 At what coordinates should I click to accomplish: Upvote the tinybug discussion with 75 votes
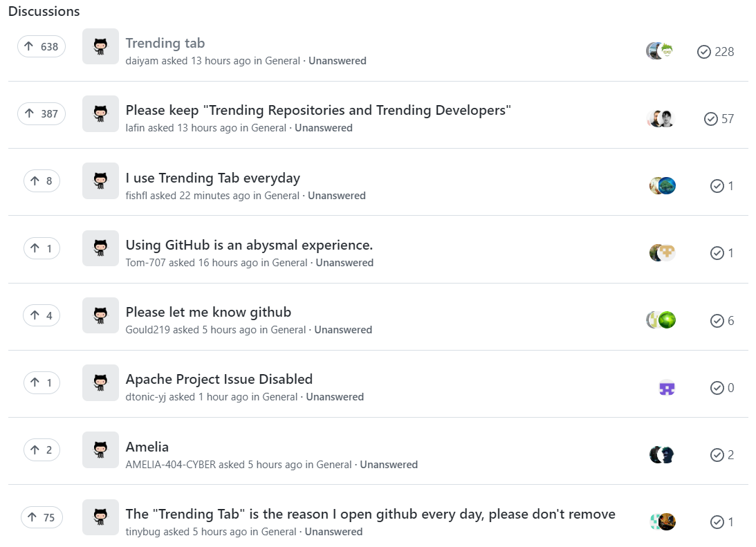point(42,517)
